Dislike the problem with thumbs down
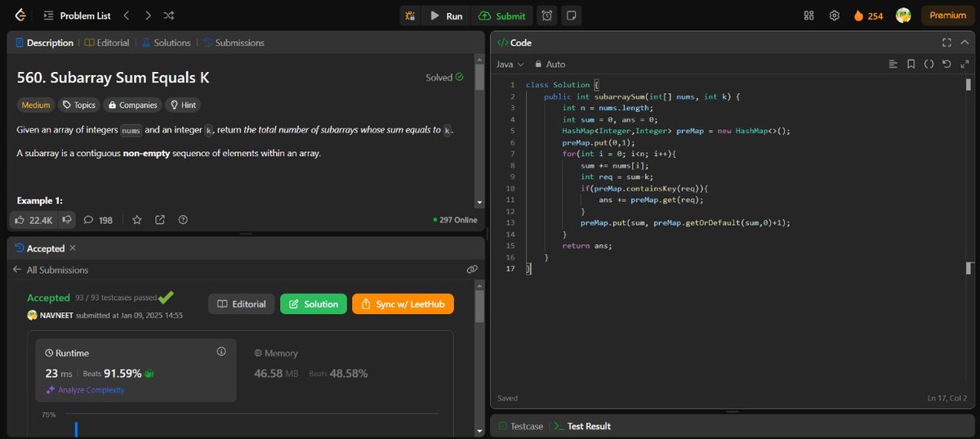The height and width of the screenshot is (439, 980). click(66, 220)
